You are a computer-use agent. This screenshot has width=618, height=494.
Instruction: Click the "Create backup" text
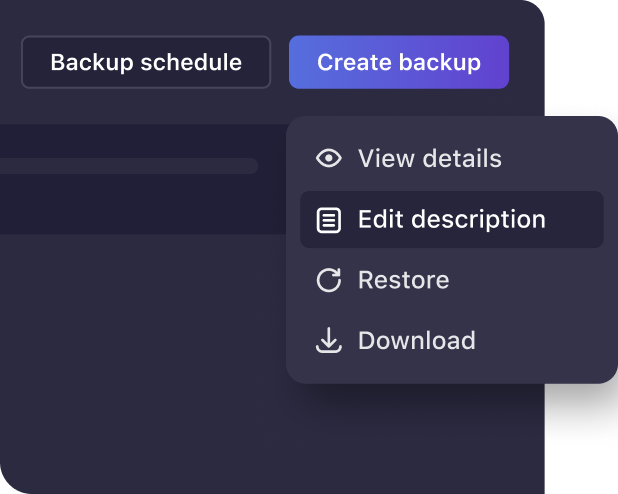pos(399,62)
